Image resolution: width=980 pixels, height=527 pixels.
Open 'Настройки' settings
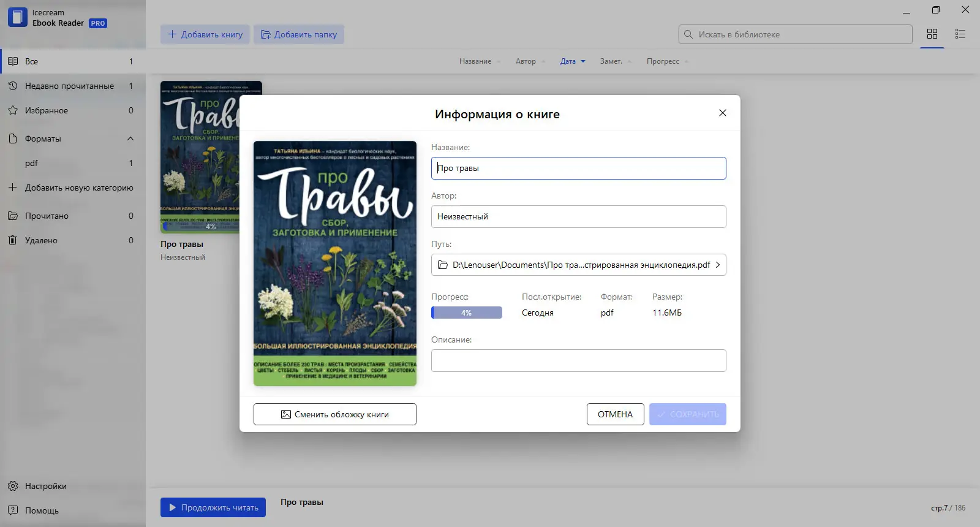tap(73, 486)
